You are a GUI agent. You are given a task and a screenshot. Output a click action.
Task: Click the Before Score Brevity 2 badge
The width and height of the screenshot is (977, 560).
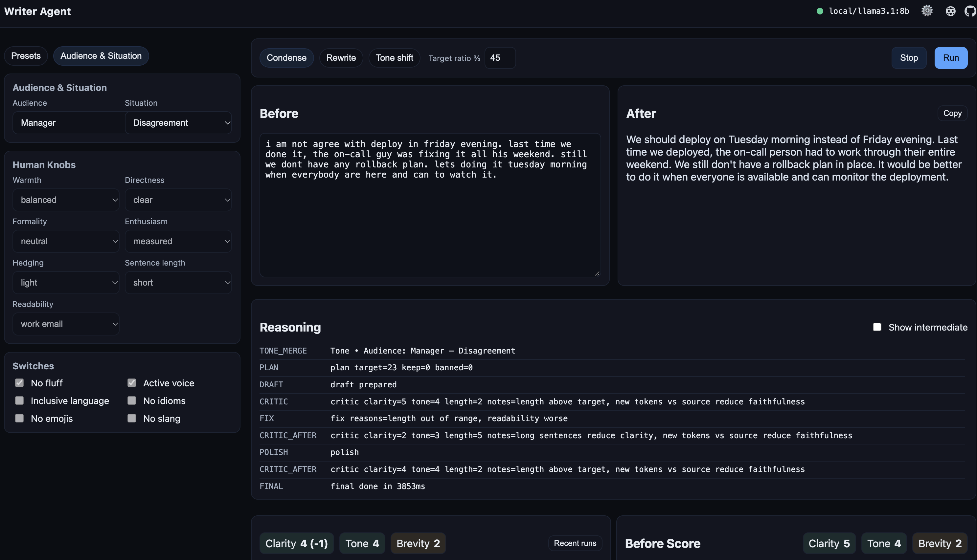point(940,543)
